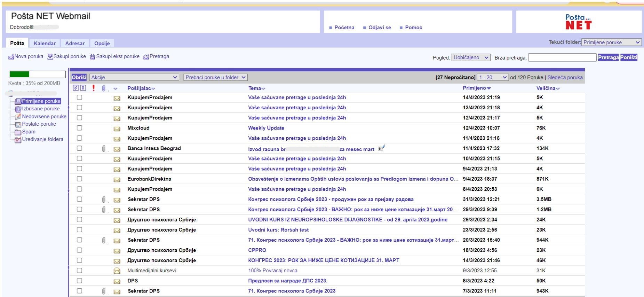
Task: Open the Nedovrsene poruke drafts folder
Action: [44, 116]
